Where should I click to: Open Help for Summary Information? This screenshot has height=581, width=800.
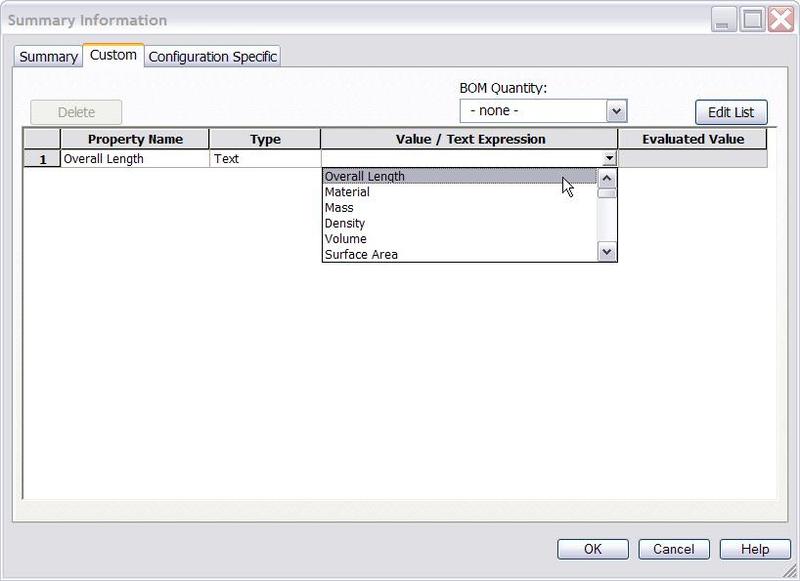[x=755, y=549]
